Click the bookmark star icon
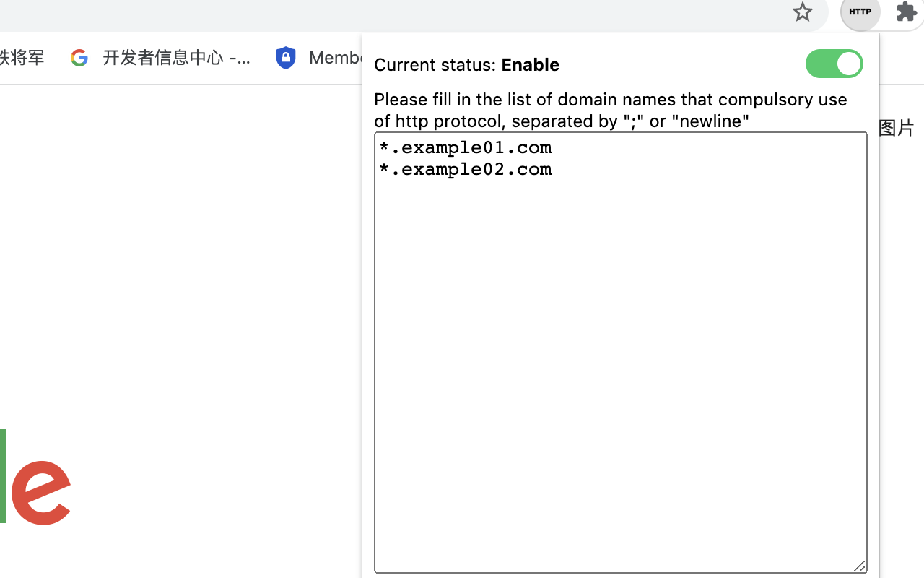924x578 pixels. pos(802,12)
